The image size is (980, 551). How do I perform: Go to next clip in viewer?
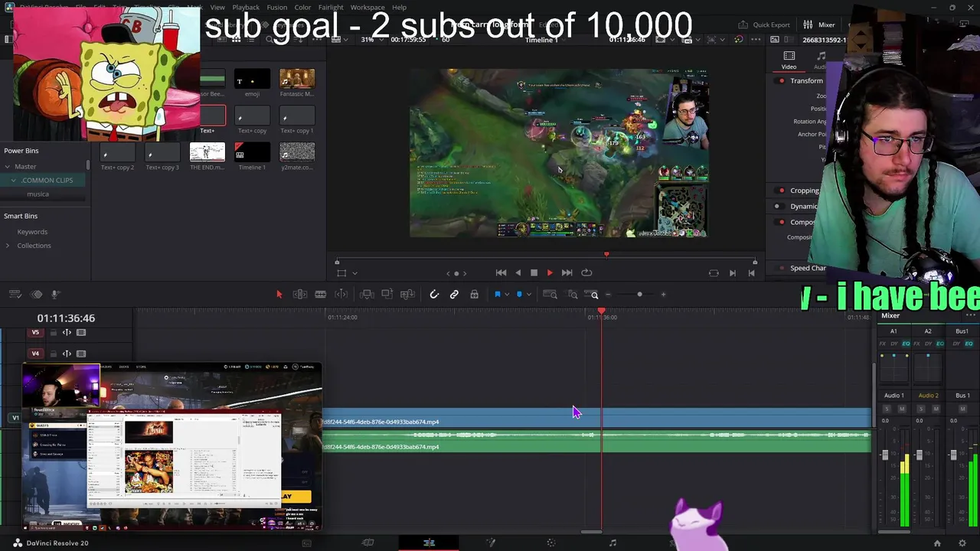[733, 272]
